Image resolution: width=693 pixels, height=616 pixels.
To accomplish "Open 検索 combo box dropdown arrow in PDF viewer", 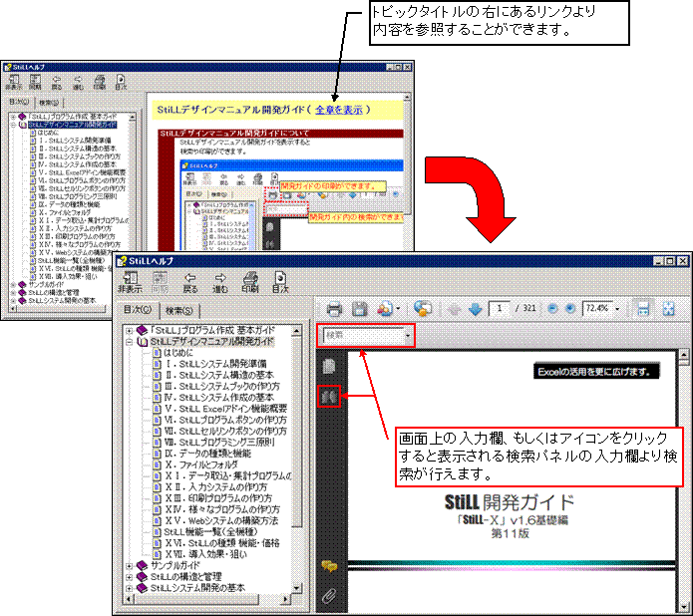I will [x=408, y=335].
